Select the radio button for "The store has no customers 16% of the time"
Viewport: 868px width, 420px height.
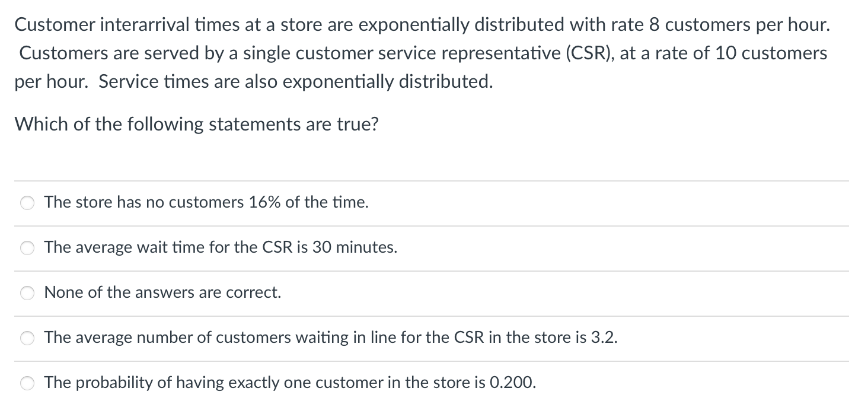point(27,203)
